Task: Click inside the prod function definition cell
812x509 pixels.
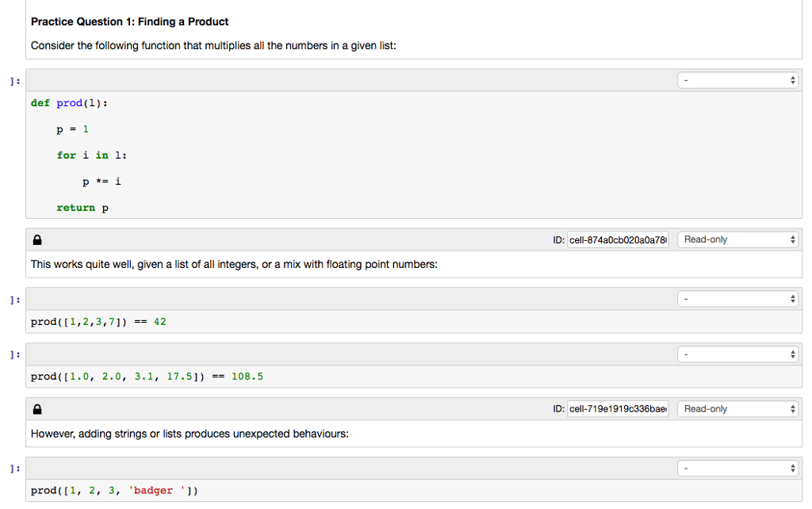Action: coord(238,155)
